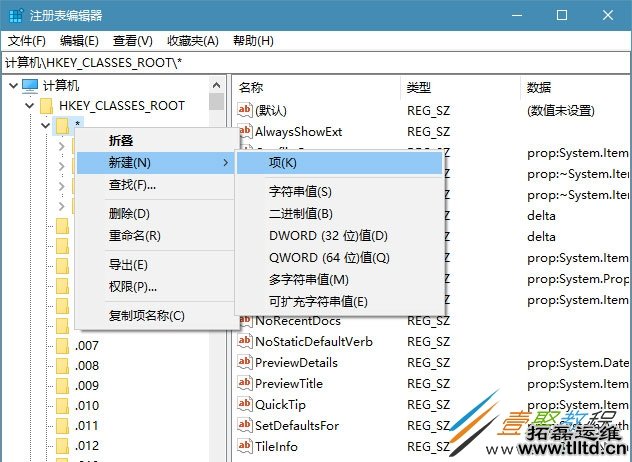Click the folder icon of .011 key
632x462 pixels.
point(62,426)
